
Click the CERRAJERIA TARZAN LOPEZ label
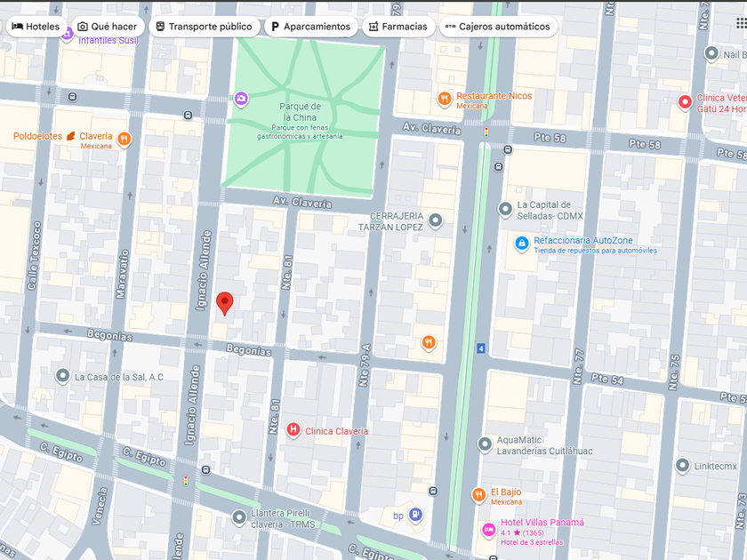click(x=390, y=221)
